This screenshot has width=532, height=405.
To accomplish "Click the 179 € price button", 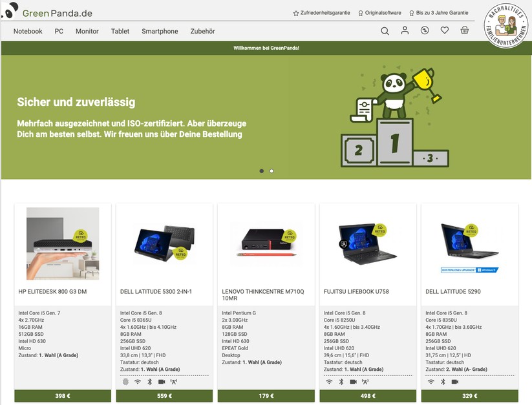I will click(x=266, y=396).
